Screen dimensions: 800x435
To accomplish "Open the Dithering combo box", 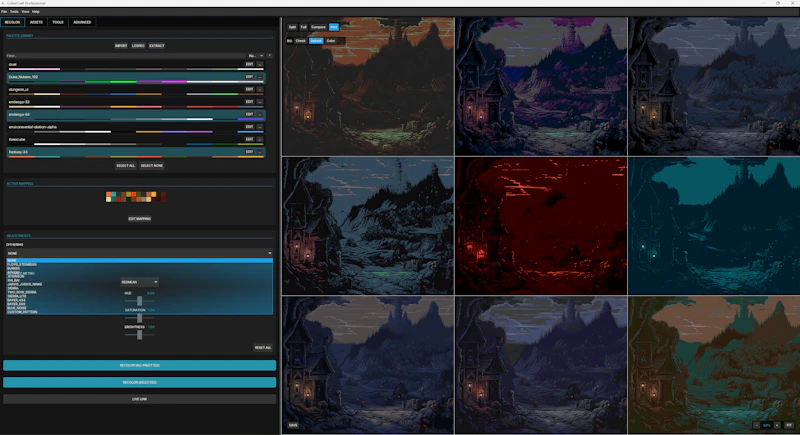I will (139, 253).
